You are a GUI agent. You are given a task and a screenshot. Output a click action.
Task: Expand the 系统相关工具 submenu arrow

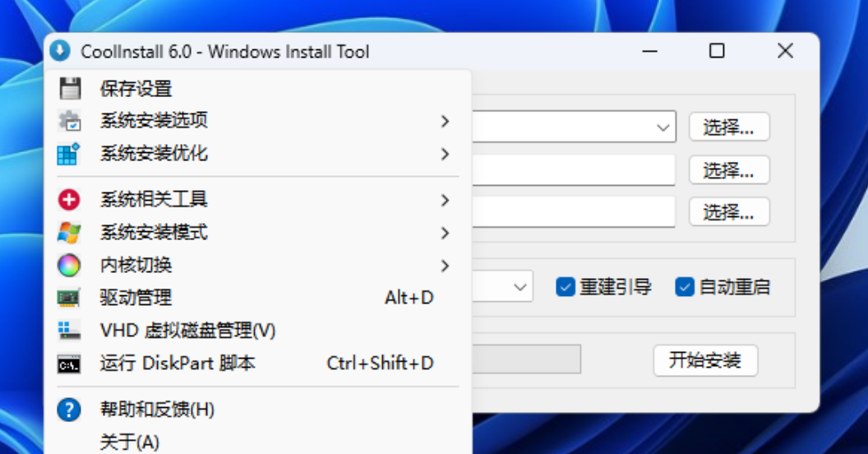(x=445, y=200)
